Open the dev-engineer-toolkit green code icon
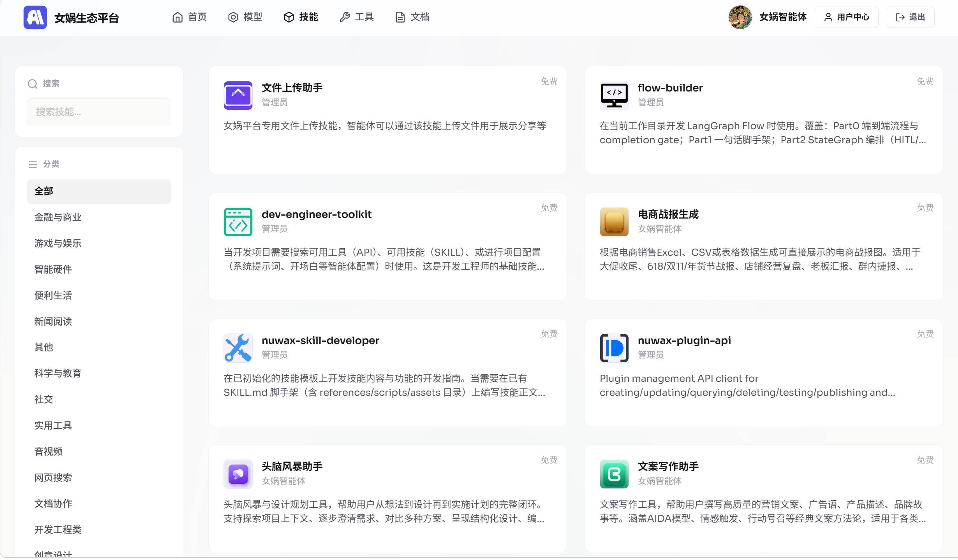 click(238, 222)
